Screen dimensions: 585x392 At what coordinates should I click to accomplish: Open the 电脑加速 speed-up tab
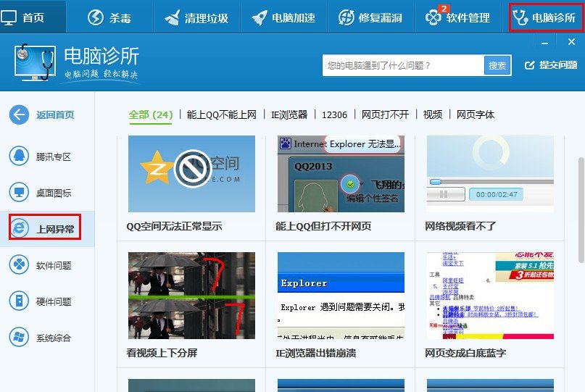tap(284, 17)
